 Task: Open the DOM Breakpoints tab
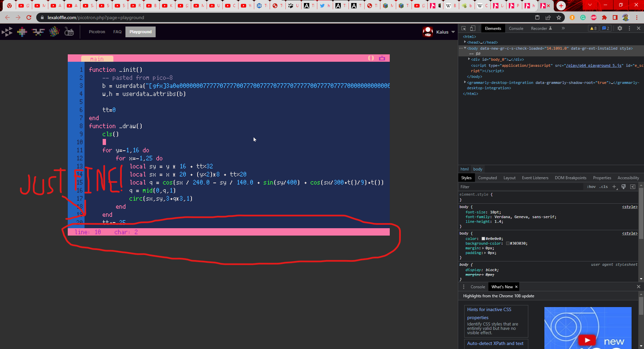571,178
